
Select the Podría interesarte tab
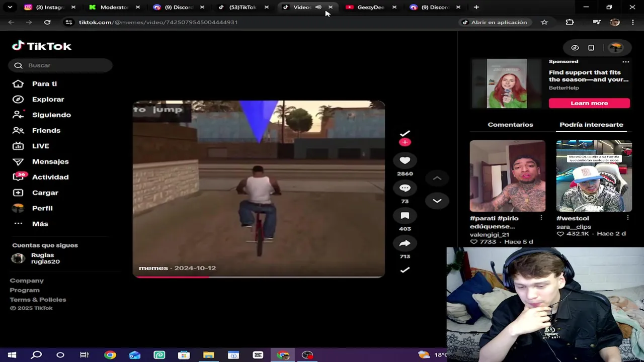[591, 125]
